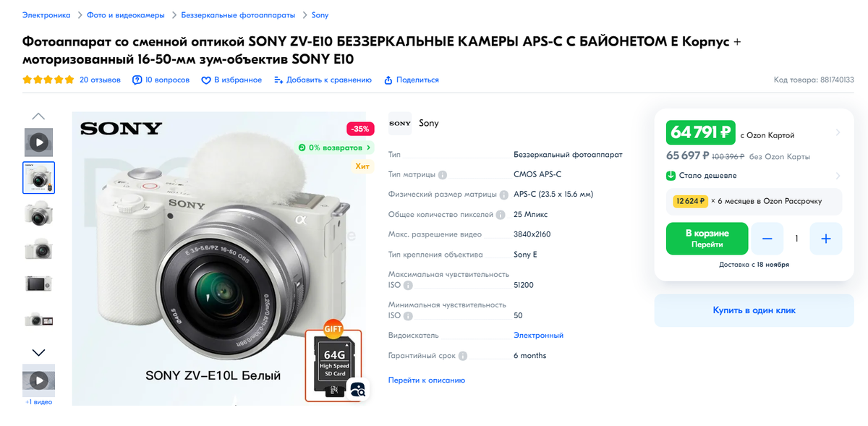
Task: Decrease quantity with minus button
Action: [767, 239]
